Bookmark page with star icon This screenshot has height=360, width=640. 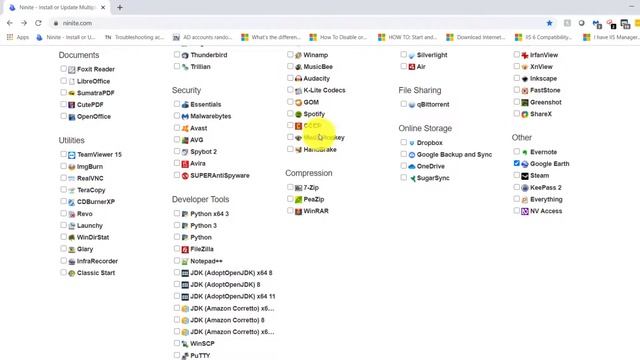click(549, 23)
